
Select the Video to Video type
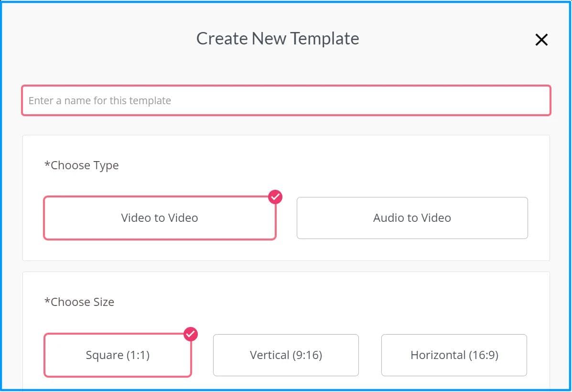click(x=160, y=218)
